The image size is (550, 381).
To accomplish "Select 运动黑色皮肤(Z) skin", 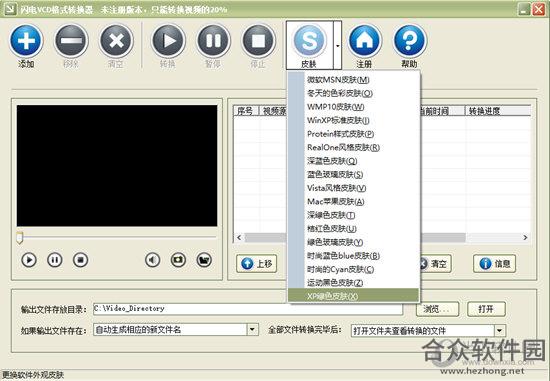I will click(x=354, y=282).
